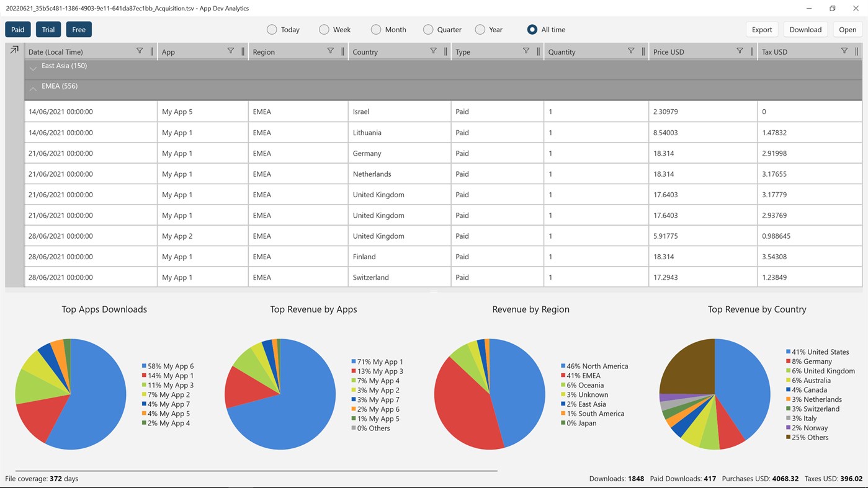Open the App column filter

tap(230, 51)
